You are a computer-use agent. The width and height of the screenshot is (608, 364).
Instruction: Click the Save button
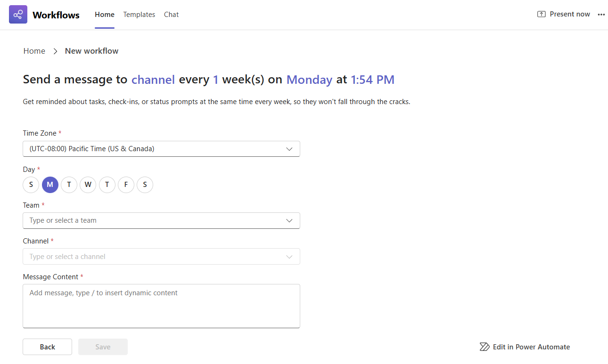click(103, 347)
